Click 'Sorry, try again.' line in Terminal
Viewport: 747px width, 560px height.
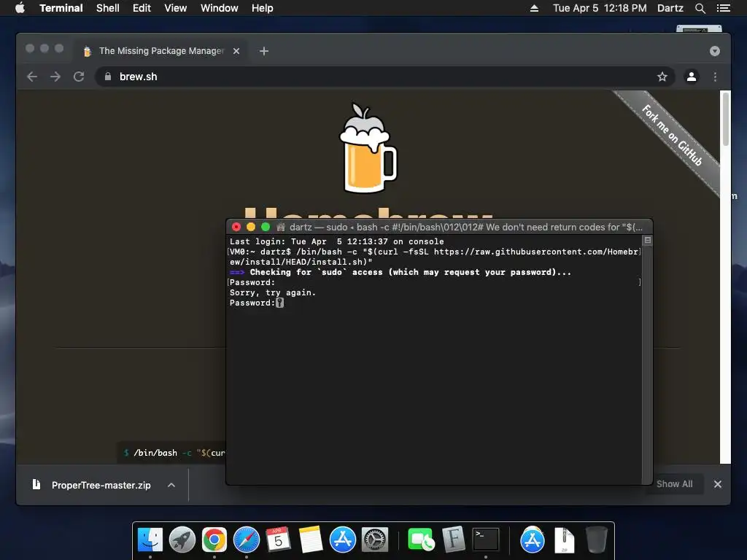click(x=273, y=293)
